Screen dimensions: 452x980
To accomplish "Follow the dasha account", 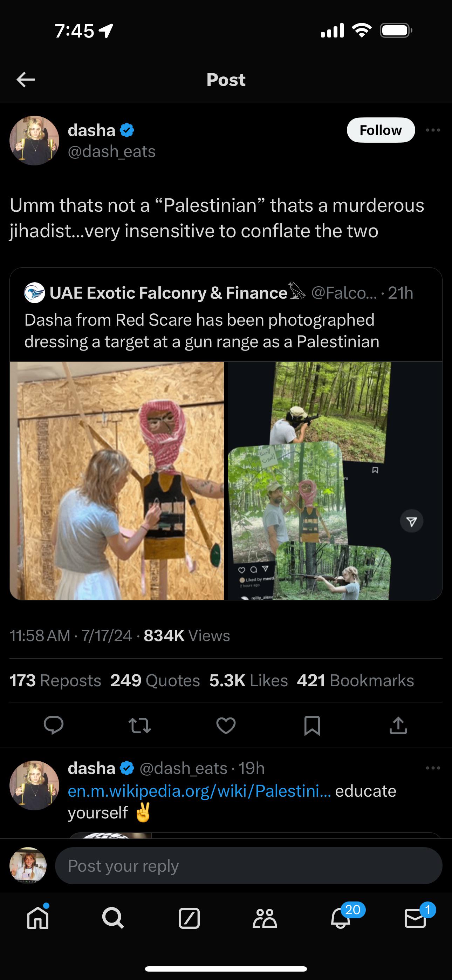I will pyautogui.click(x=381, y=130).
